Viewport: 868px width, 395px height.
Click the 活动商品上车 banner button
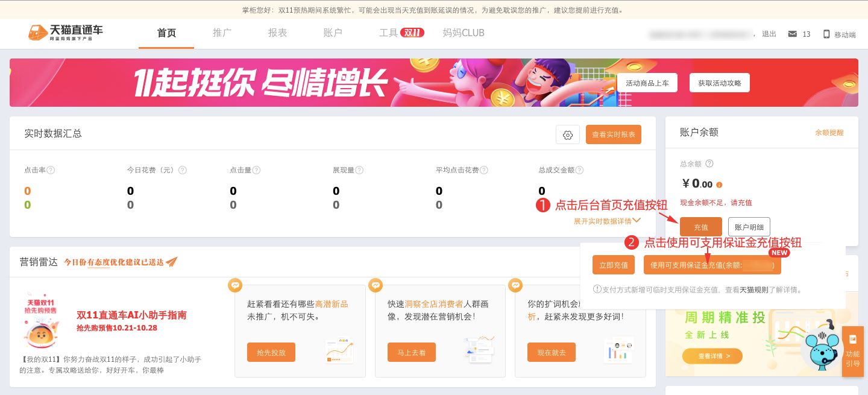647,83
